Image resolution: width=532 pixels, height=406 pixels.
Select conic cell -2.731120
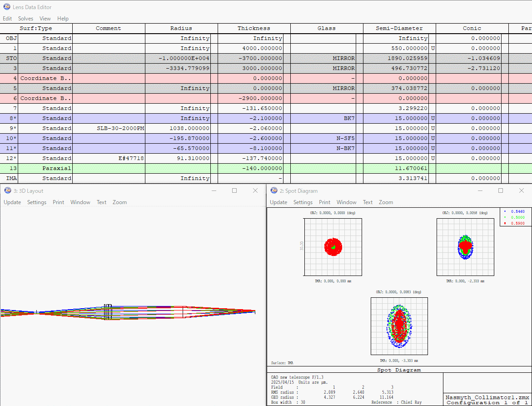[468, 68]
